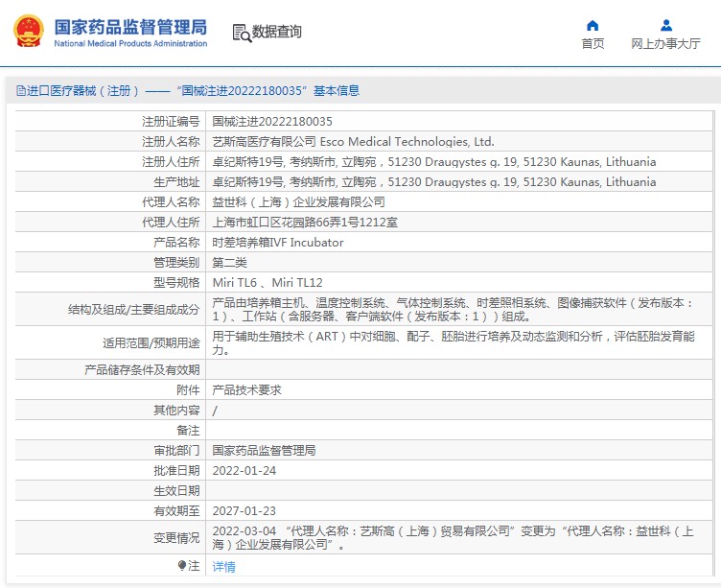Open 网上办事大厅 text link
Viewport: 721px width, 588px height.
click(x=665, y=44)
